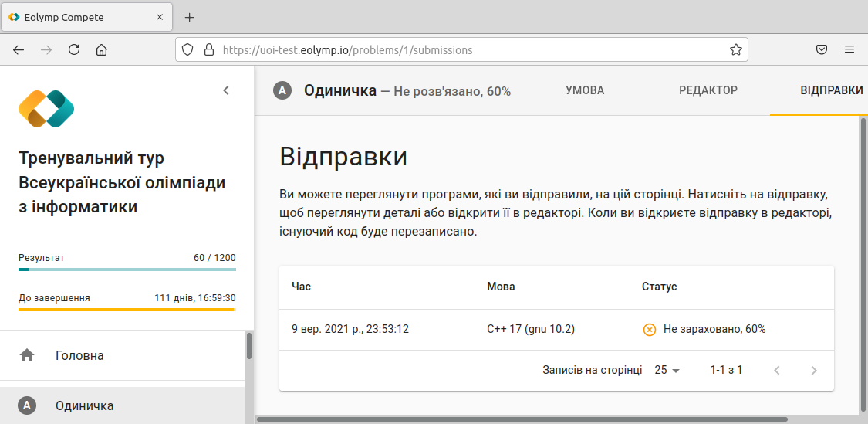Click the 60 / 1200 score text
Screen dimensions: 868x424
214,258
